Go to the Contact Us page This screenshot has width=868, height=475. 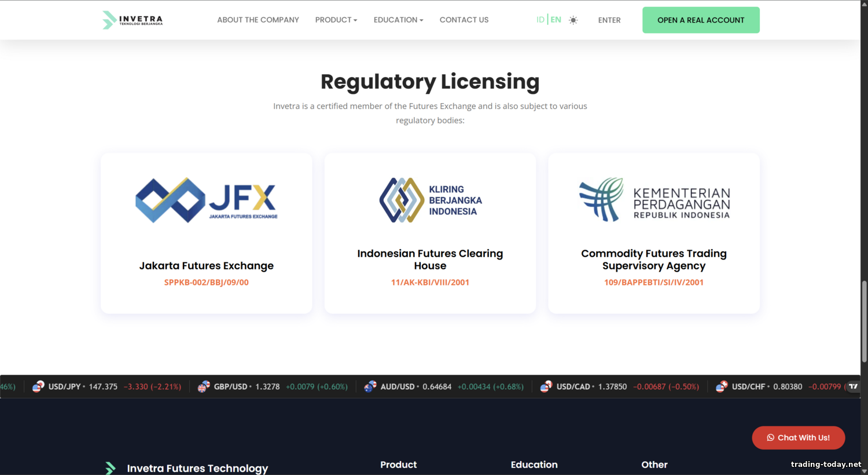click(x=464, y=20)
